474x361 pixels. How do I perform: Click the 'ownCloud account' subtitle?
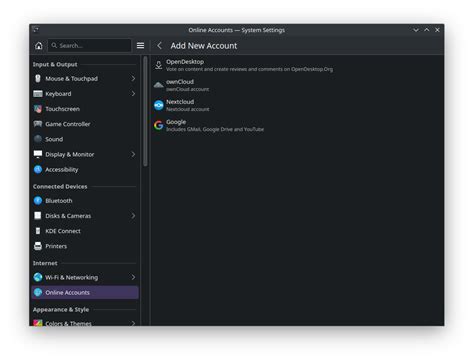[188, 89]
